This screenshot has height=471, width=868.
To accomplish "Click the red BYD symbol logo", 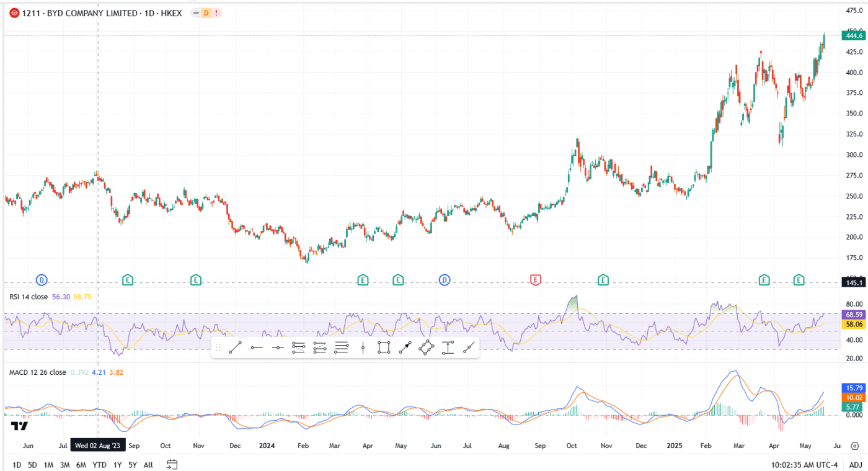I will [x=14, y=12].
